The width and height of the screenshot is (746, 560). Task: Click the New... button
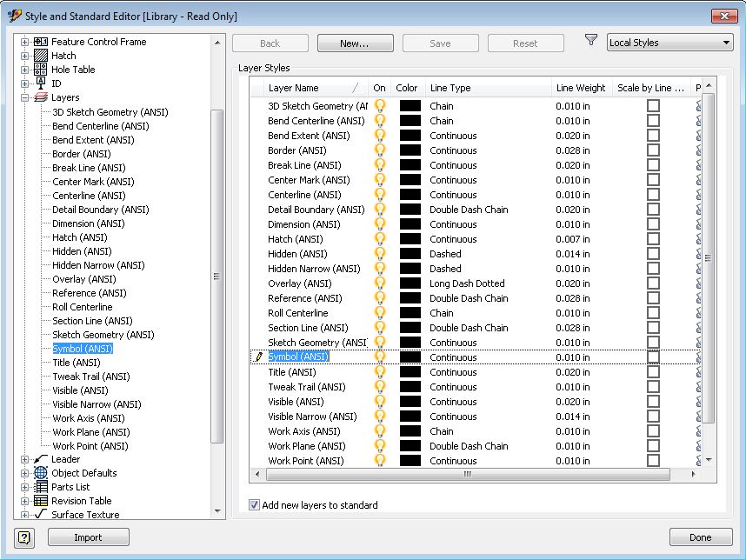tap(355, 43)
